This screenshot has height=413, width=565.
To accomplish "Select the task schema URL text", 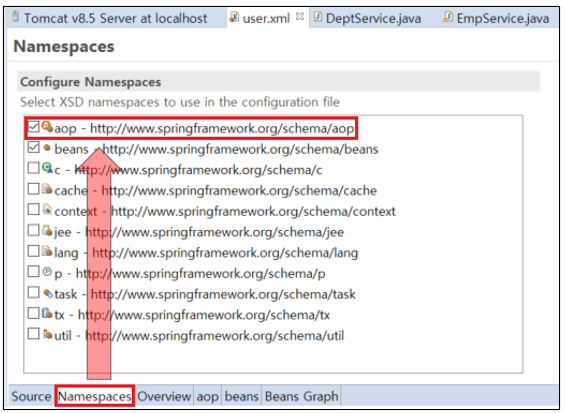I will coord(223,294).
